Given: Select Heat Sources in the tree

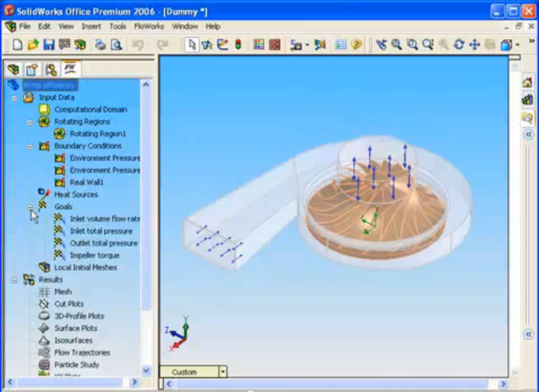Looking at the screenshot, I should click(x=76, y=195).
